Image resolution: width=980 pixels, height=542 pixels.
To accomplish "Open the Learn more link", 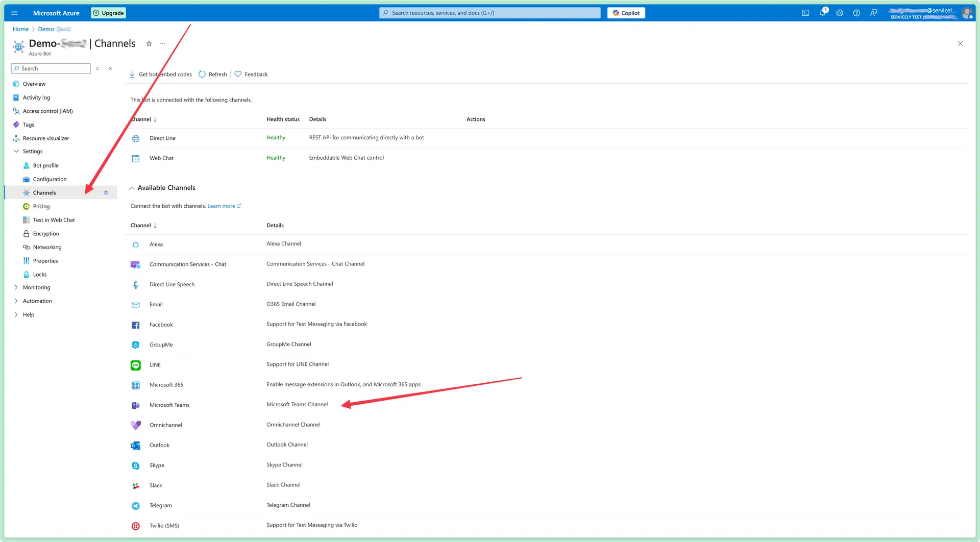I will point(224,206).
